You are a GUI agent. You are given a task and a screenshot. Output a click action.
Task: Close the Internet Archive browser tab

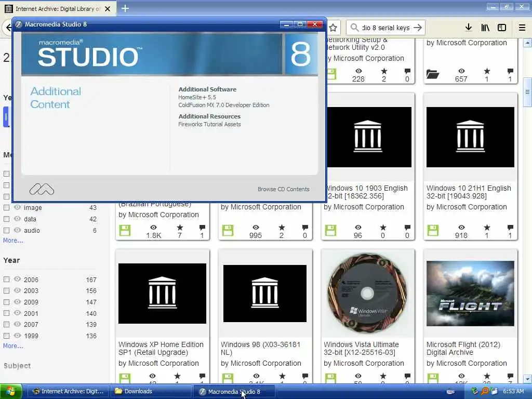coord(108,9)
